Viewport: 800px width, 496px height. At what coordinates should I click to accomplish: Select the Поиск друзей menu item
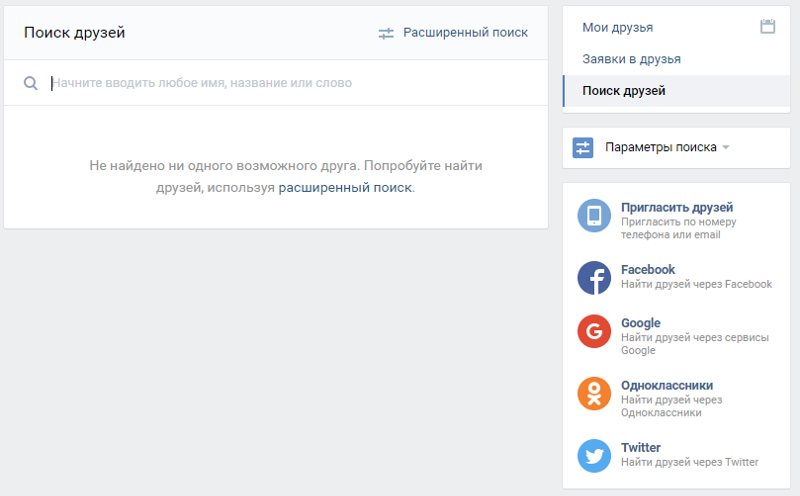click(676, 91)
